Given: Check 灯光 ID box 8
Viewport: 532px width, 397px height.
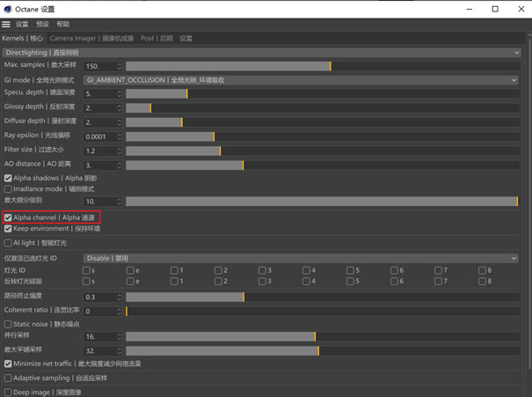Looking at the screenshot, I should pyautogui.click(x=482, y=270).
